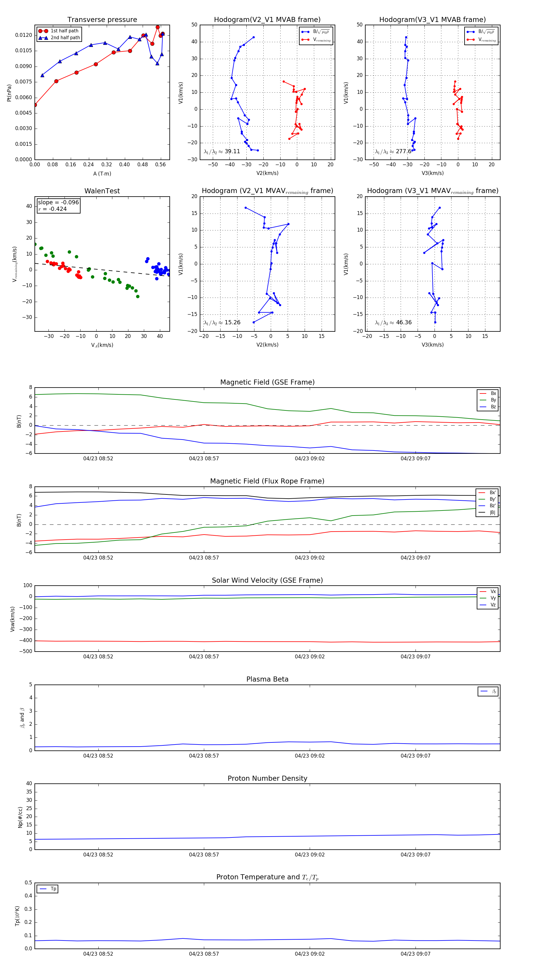Viewport: 535px width, 980px height.
Task: Click the 'Solar Wind Velocity (GSE Frame)' title
Action: point(267,581)
